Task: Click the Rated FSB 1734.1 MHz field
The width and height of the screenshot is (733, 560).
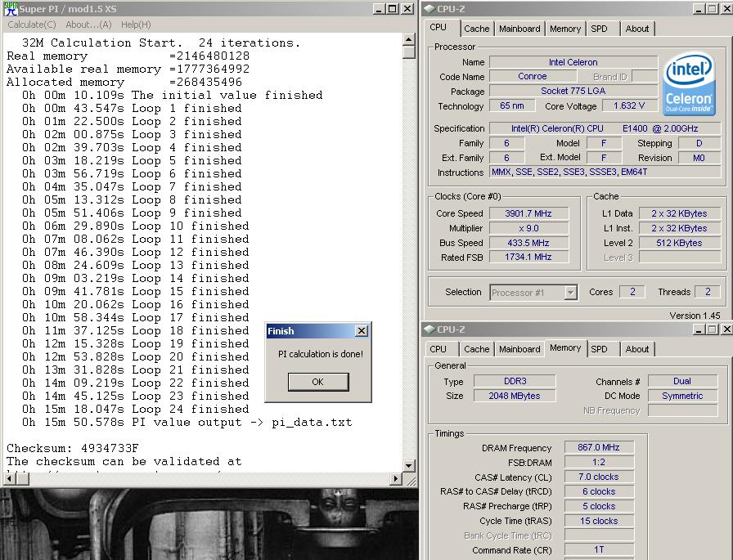Action: [x=528, y=257]
